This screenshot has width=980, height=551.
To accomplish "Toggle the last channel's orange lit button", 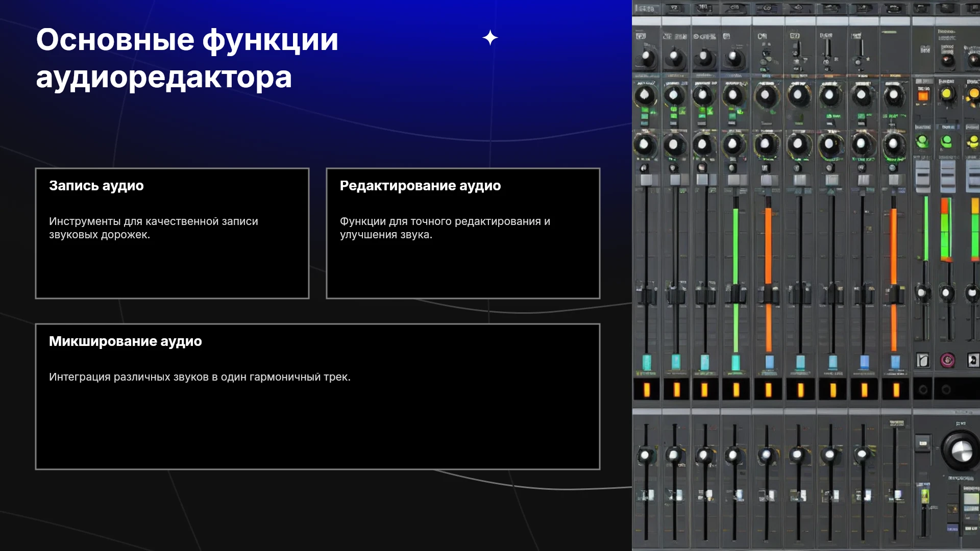I will pos(896,390).
